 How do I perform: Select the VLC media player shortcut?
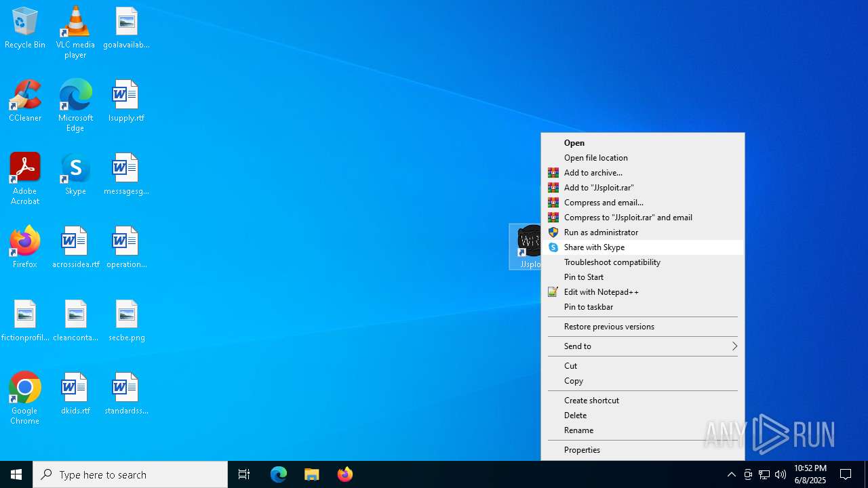(x=75, y=32)
